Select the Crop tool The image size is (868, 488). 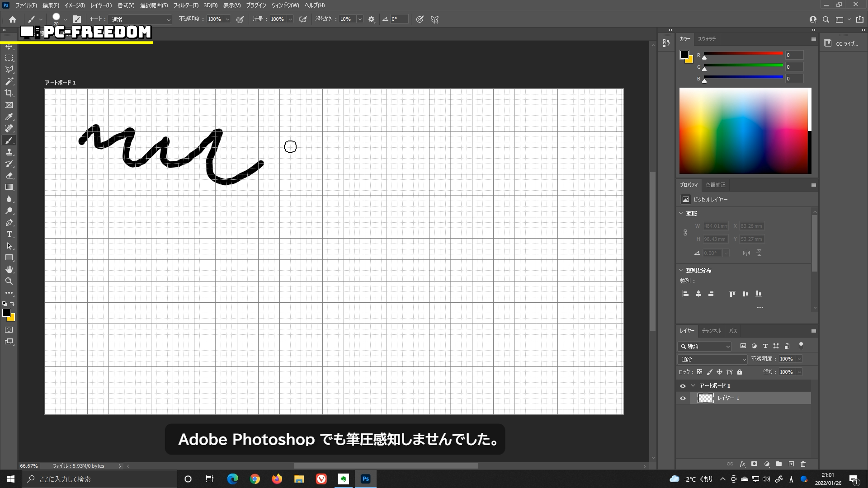tap(9, 93)
